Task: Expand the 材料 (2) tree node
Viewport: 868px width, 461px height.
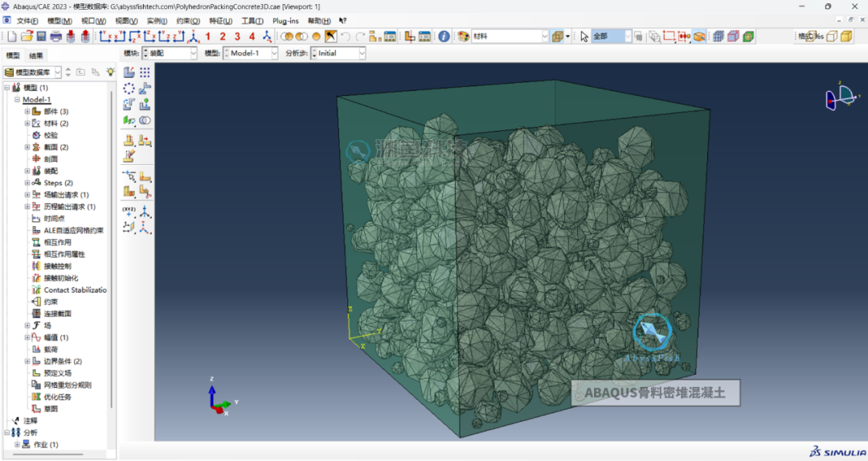Action: [x=27, y=123]
